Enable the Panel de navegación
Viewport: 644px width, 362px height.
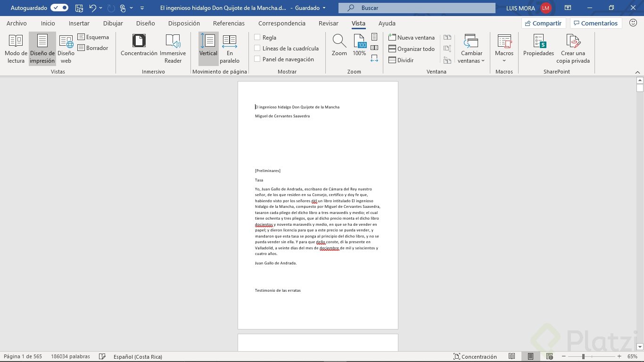point(257,59)
